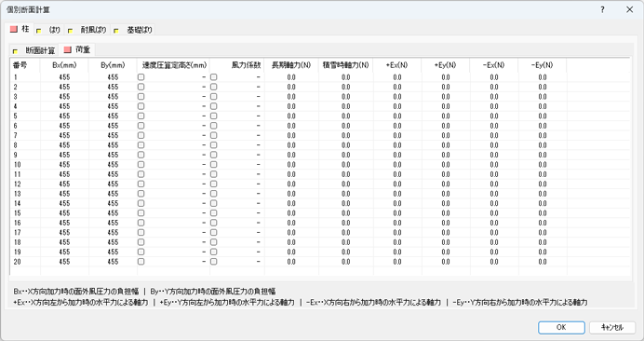Select the +Ey value in row 7

(446, 135)
